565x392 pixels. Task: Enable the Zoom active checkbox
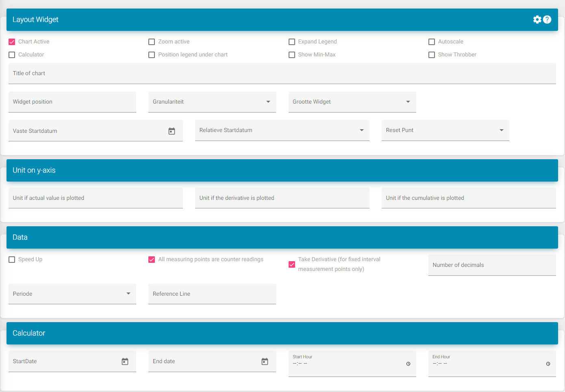pos(152,42)
